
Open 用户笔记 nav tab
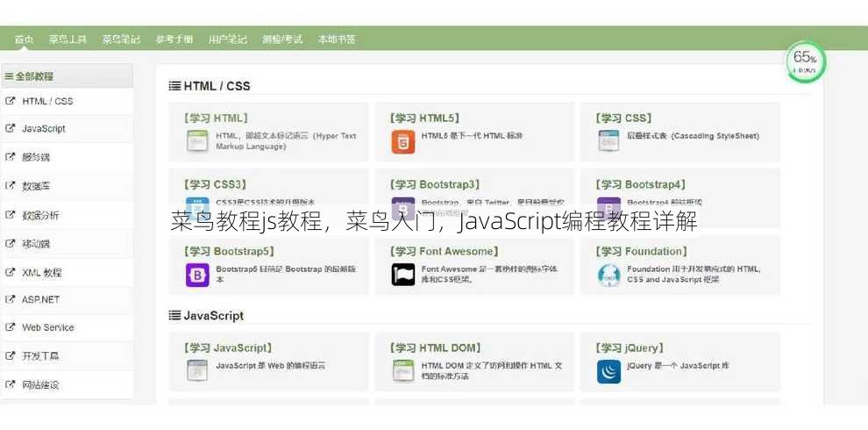pos(227,39)
